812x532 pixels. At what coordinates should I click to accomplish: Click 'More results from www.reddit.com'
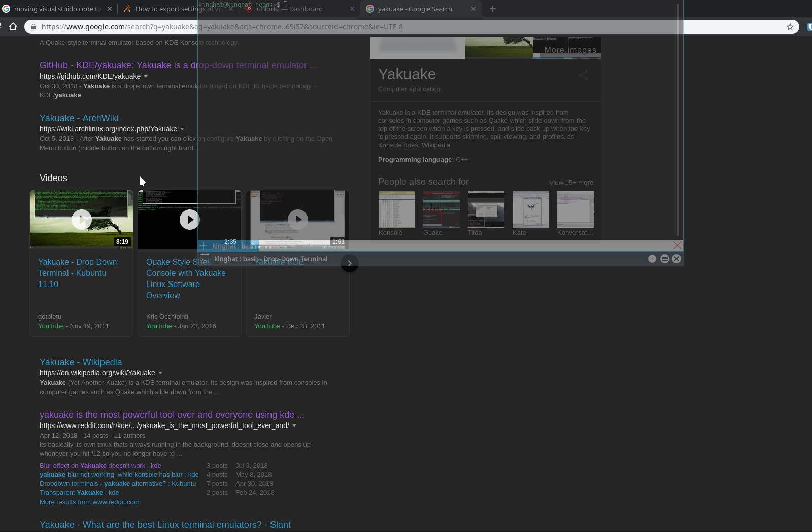point(89,502)
